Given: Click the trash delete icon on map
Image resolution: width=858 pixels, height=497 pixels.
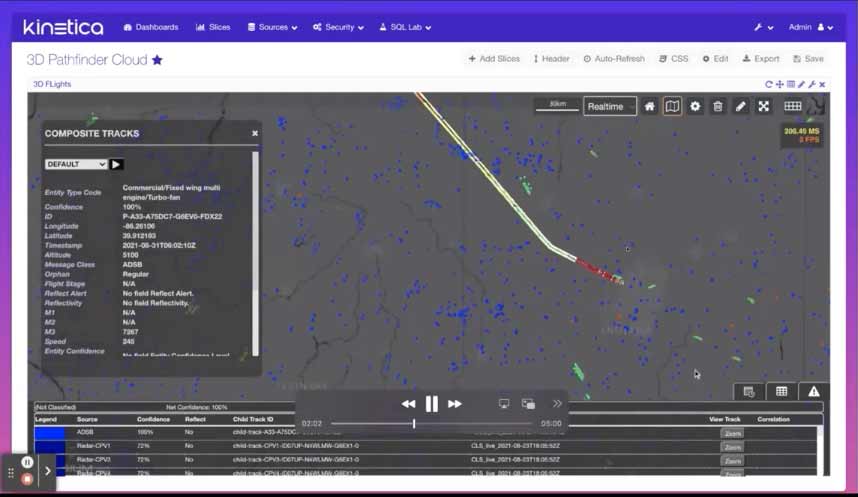Looking at the screenshot, I should [718, 106].
